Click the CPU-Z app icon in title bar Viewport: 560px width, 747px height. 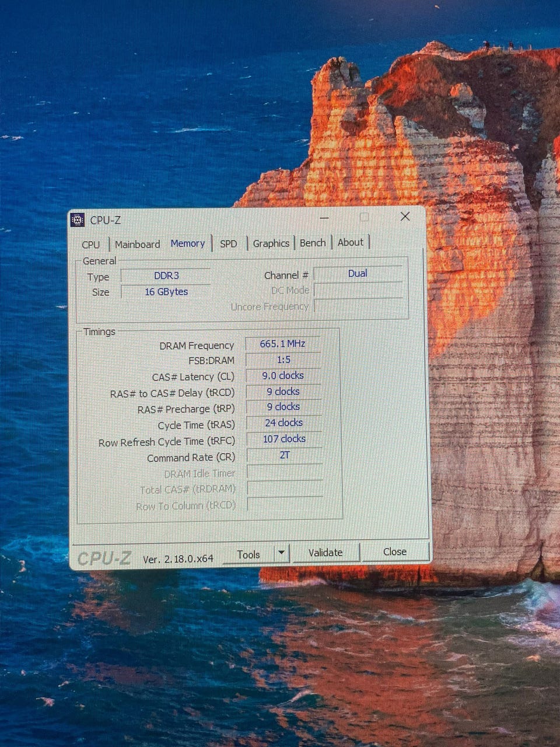(x=77, y=220)
